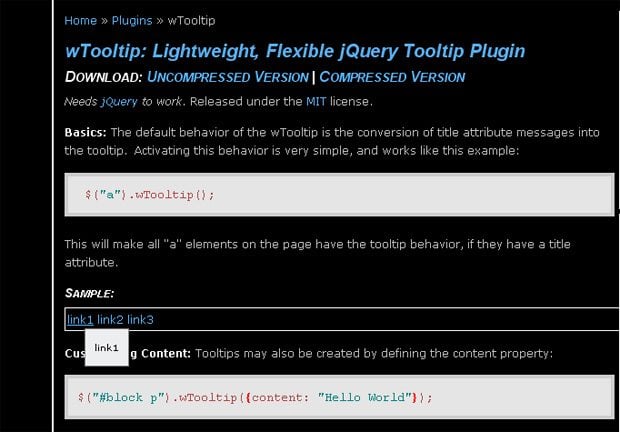Click sample link3

[x=140, y=319]
